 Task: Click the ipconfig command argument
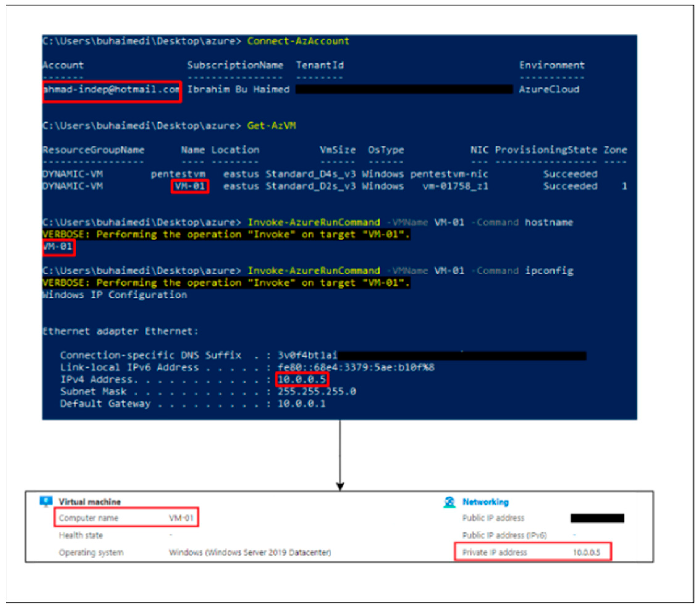549,271
